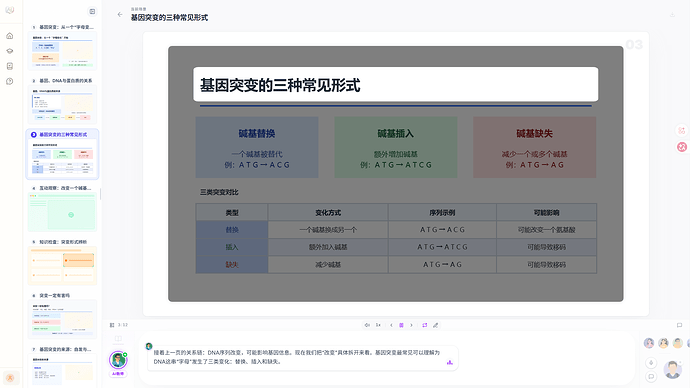Click the slide title 基因突变的三种常见形式

coord(280,85)
